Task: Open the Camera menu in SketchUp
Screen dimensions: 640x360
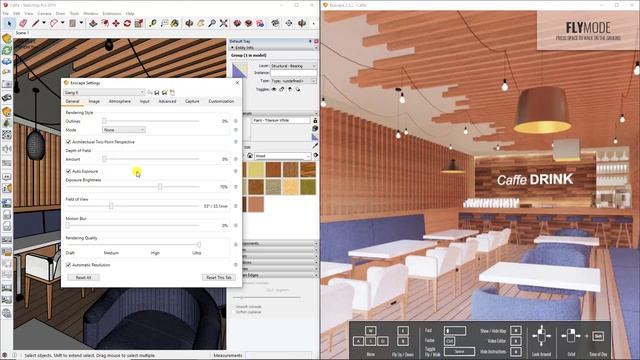Action: click(44, 13)
